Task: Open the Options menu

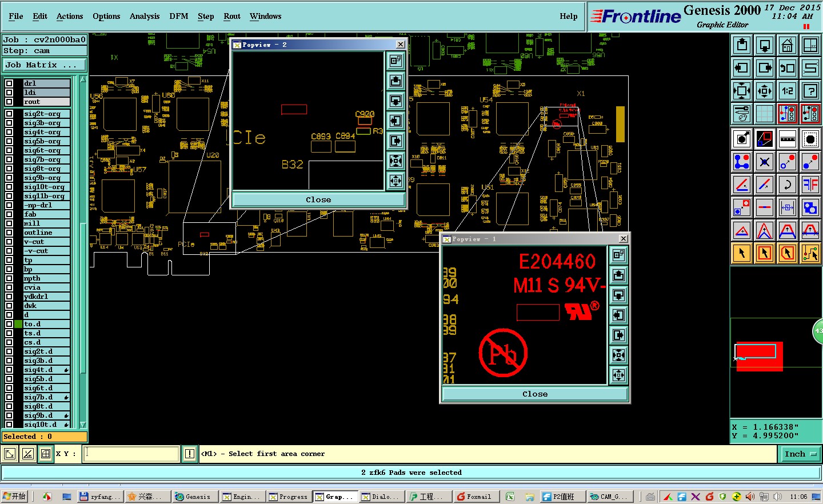Action: coord(106,16)
